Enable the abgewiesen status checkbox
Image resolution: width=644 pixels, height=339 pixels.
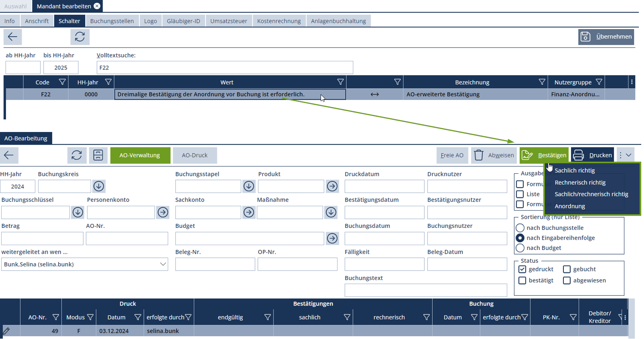[x=567, y=280]
